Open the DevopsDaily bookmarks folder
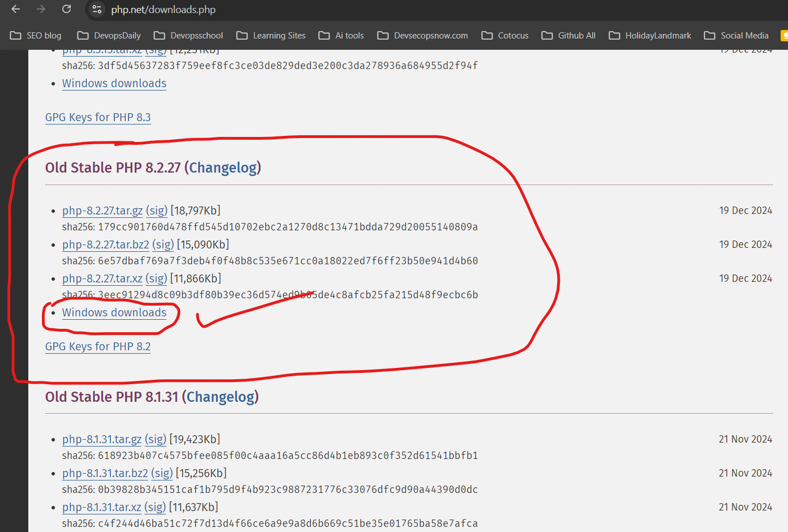Image resolution: width=788 pixels, height=532 pixels. click(x=108, y=35)
